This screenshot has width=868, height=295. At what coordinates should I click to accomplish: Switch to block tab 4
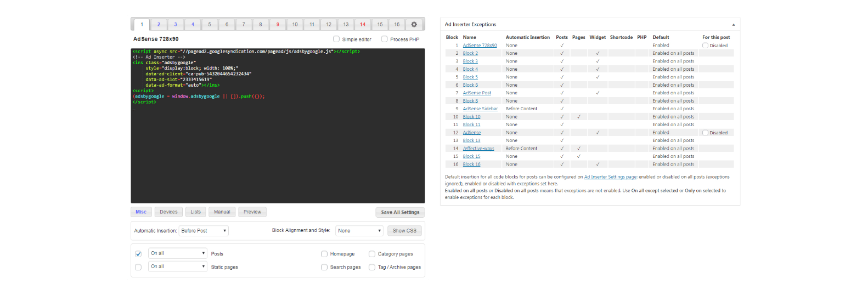pyautogui.click(x=193, y=25)
